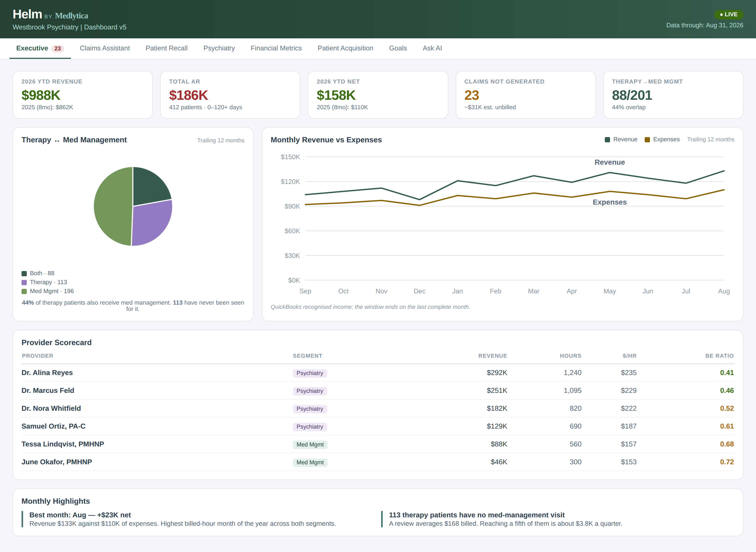756x552 pixels.
Task: Click the $292K revenue value
Action: 497,373
